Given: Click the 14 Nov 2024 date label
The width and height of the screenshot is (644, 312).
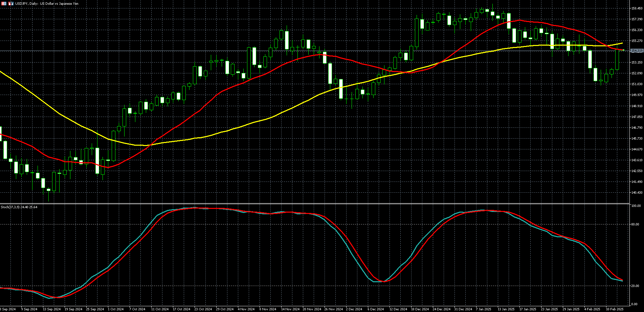Looking at the screenshot, I should click(x=289, y=309).
